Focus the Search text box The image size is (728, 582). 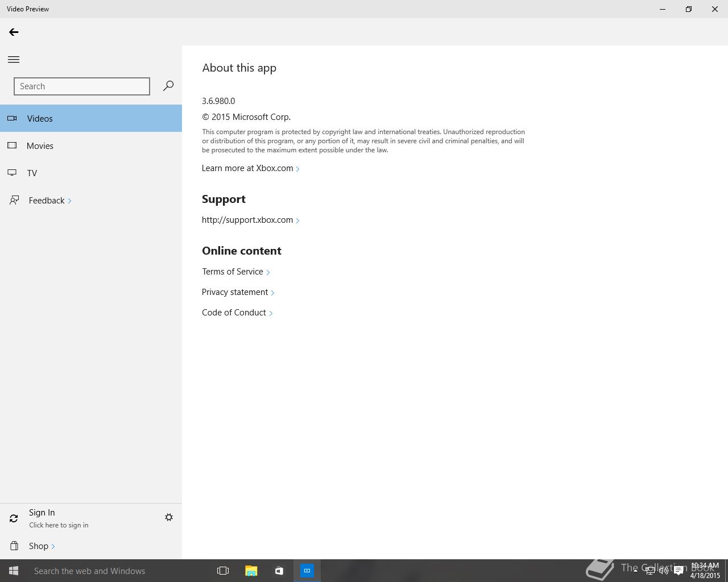tap(82, 86)
